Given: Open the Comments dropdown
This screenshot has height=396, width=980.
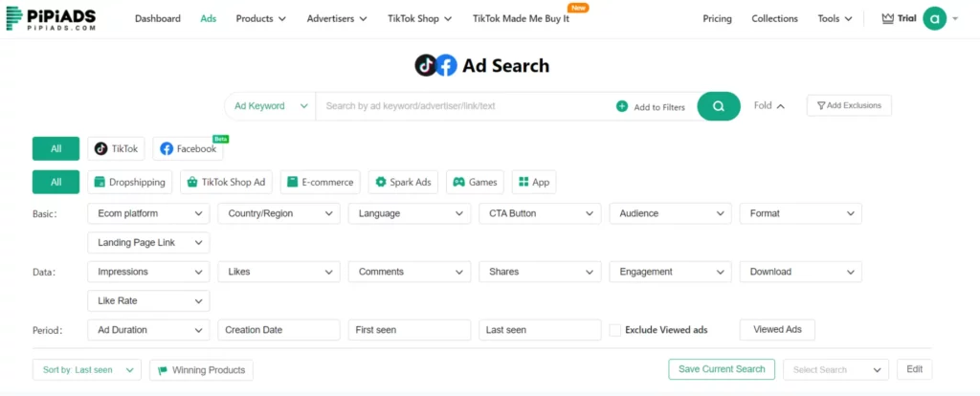Looking at the screenshot, I should pyautogui.click(x=410, y=272).
